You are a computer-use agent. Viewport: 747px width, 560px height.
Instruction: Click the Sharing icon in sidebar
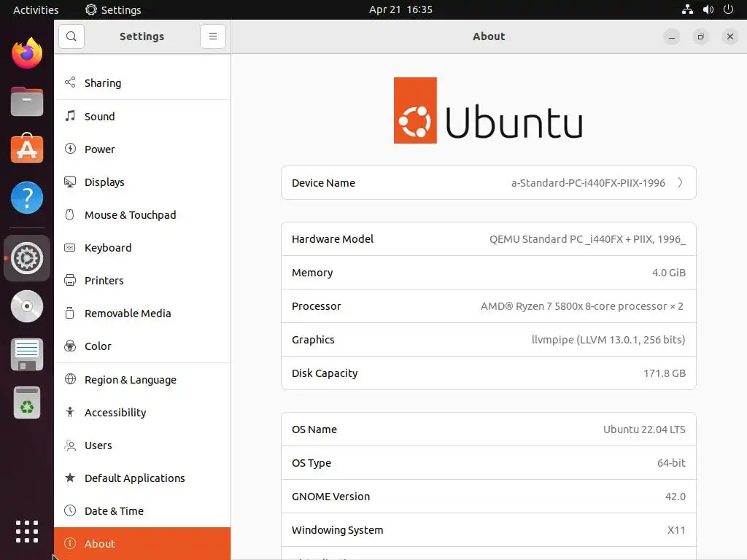coord(70,83)
